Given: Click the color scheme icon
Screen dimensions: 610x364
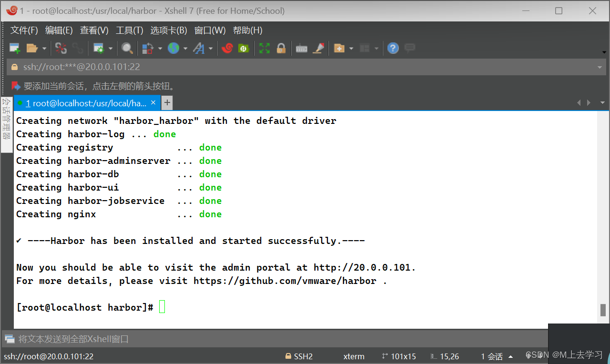Looking at the screenshot, I should [x=148, y=48].
